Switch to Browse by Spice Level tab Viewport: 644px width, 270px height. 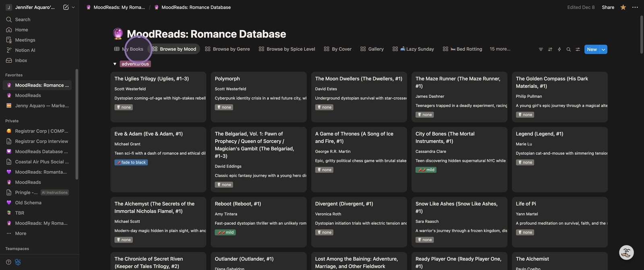pos(287,49)
